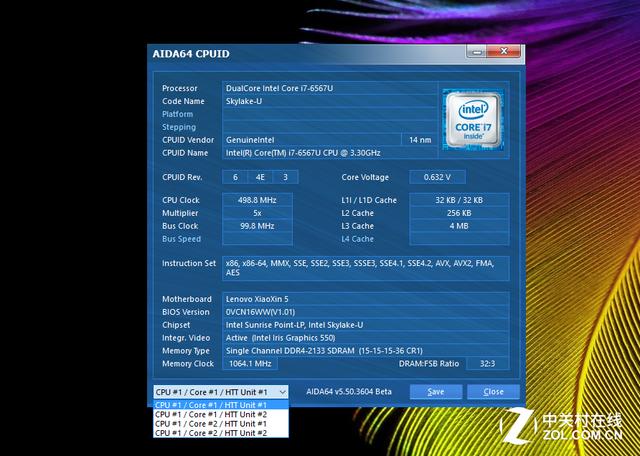Viewport: 640px width, 456px height.
Task: Click the L3 Cache 4 MB value
Action: [x=459, y=226]
